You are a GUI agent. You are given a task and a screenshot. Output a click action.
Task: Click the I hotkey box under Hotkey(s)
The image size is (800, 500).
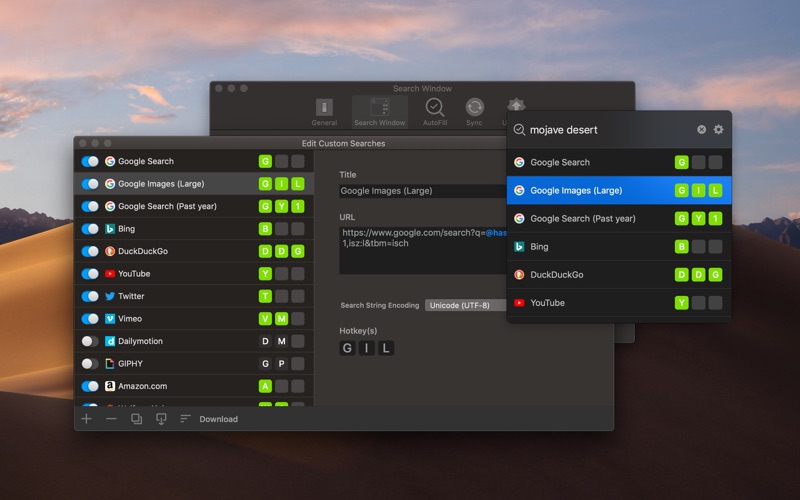[366, 348]
